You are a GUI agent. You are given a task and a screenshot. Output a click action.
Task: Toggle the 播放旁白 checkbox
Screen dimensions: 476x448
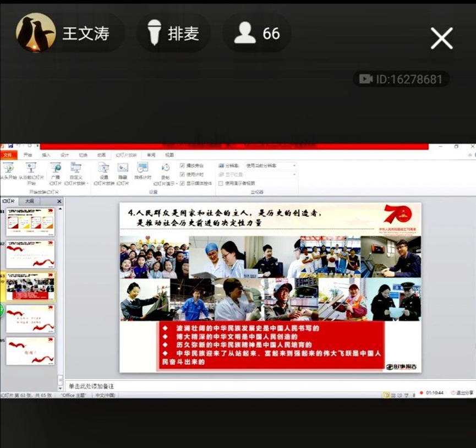[183, 166]
